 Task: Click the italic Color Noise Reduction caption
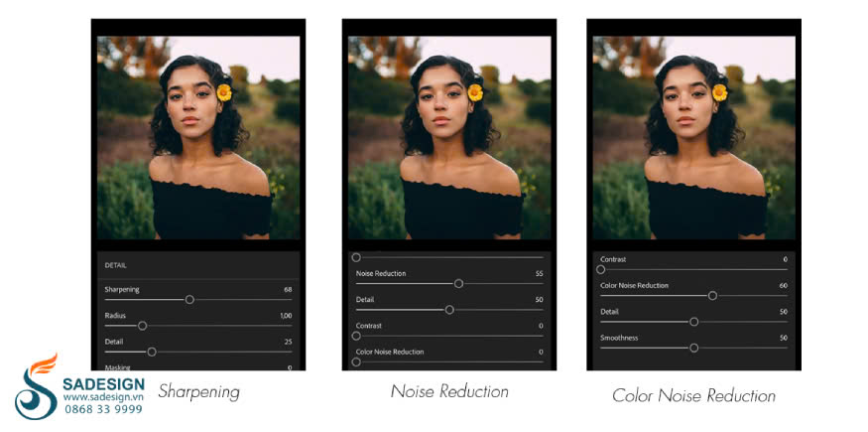693,395
